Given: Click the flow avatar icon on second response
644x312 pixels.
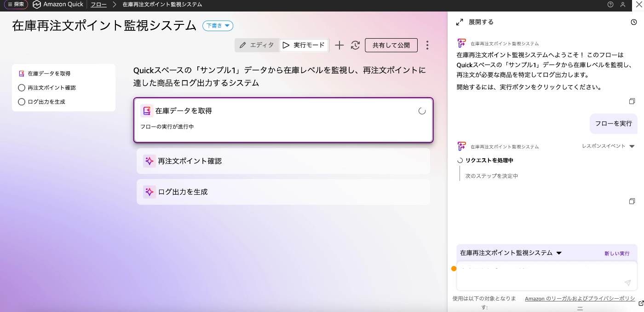Looking at the screenshot, I should [462, 146].
